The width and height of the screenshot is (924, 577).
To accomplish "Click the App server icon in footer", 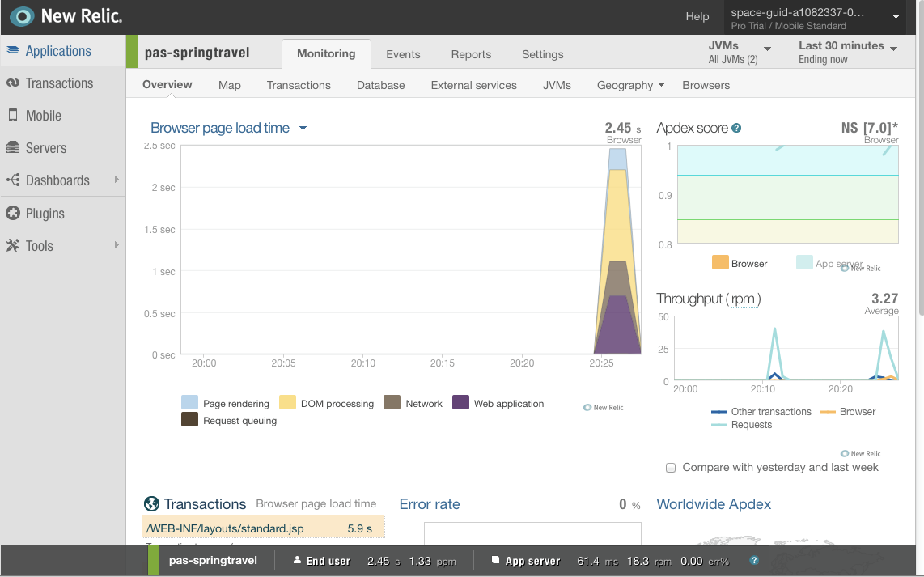I will click(496, 560).
